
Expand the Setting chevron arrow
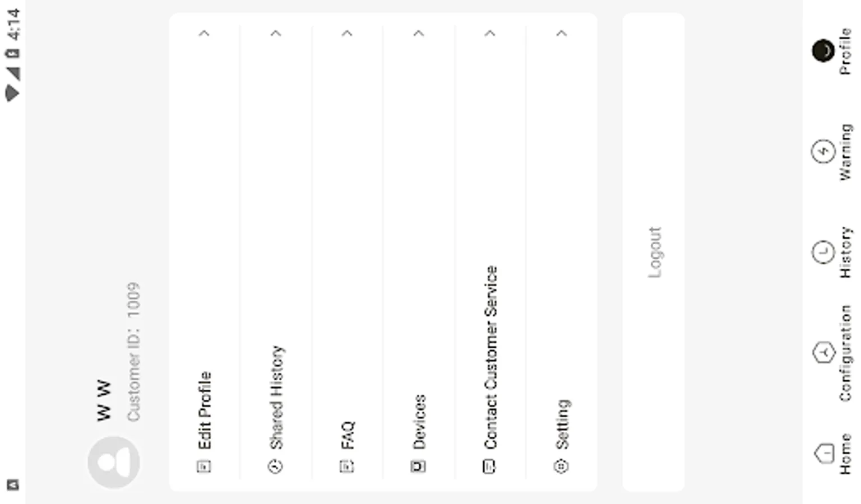[x=561, y=34]
